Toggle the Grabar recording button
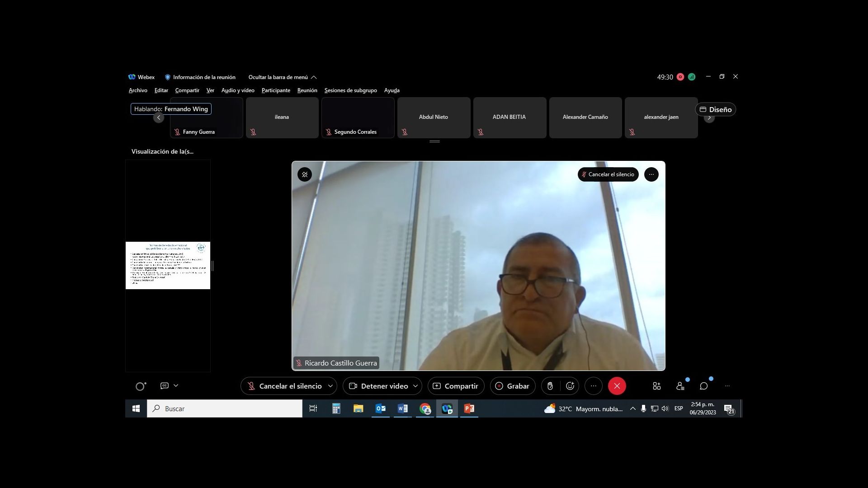The height and width of the screenshot is (488, 868). click(x=513, y=386)
